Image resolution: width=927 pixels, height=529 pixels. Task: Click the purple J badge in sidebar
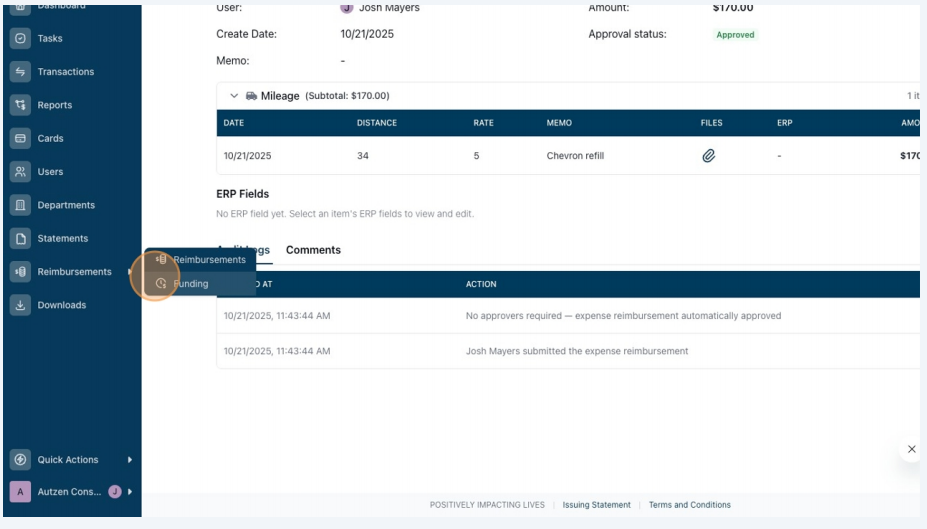point(115,492)
